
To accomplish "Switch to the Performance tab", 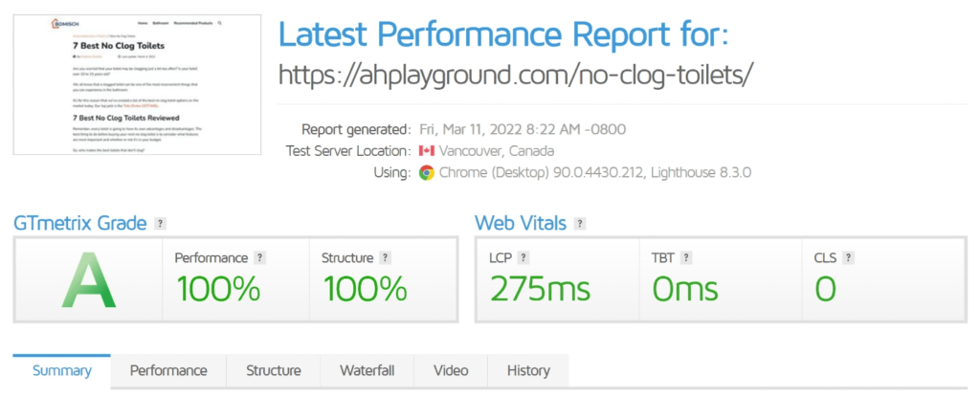I will (x=168, y=371).
